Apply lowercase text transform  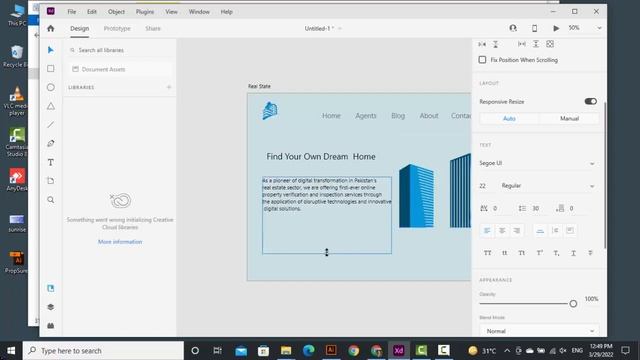pos(504,253)
